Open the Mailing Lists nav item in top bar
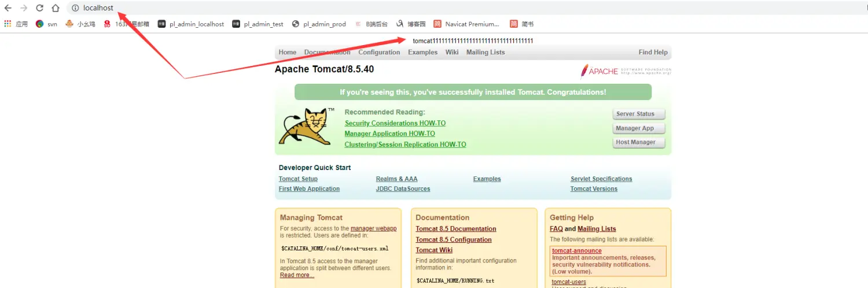 coord(486,52)
